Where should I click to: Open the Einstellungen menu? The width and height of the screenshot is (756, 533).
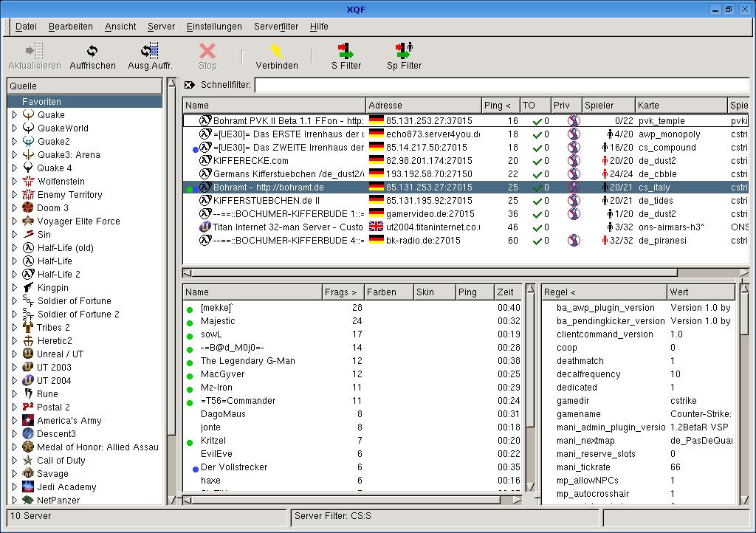pyautogui.click(x=214, y=27)
